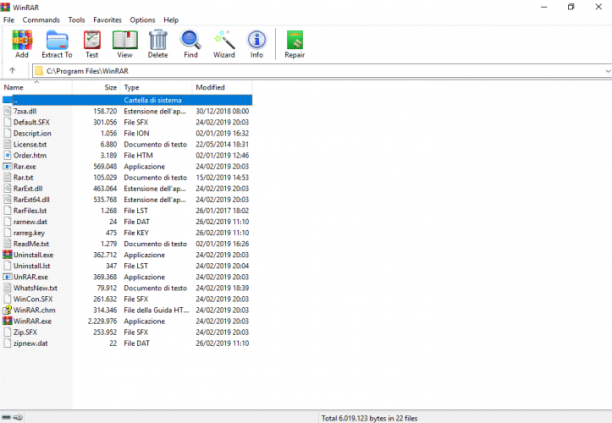612x423 pixels.
Task: Open the Options menu
Action: point(142,20)
